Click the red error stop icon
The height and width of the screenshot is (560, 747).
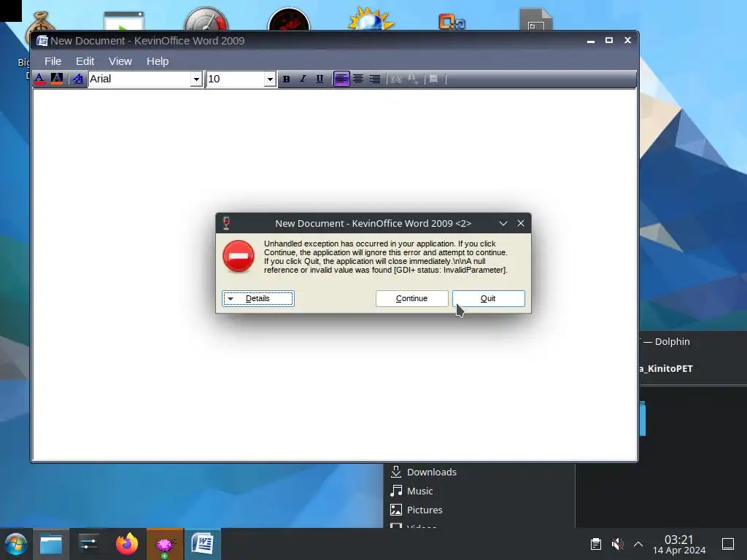[x=239, y=256]
